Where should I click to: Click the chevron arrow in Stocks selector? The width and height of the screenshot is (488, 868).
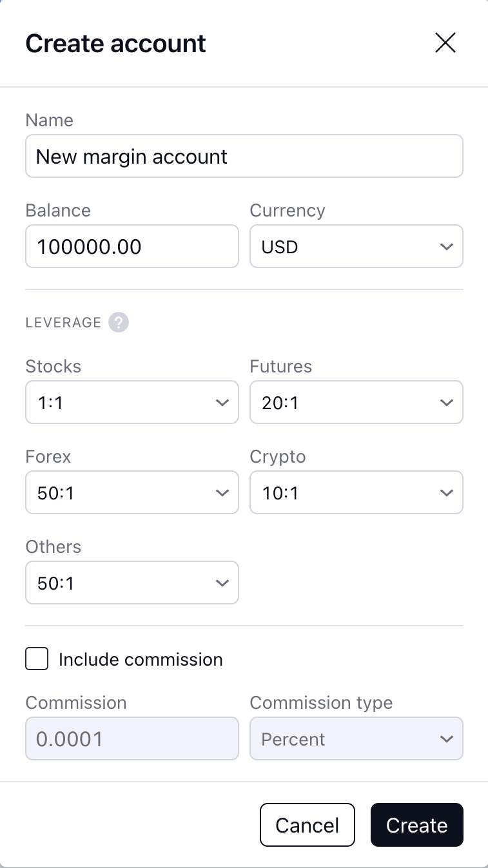pos(222,403)
